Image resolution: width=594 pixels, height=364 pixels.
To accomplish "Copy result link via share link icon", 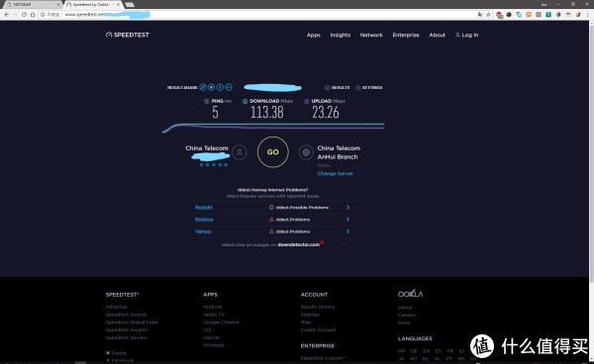I will click(x=203, y=87).
